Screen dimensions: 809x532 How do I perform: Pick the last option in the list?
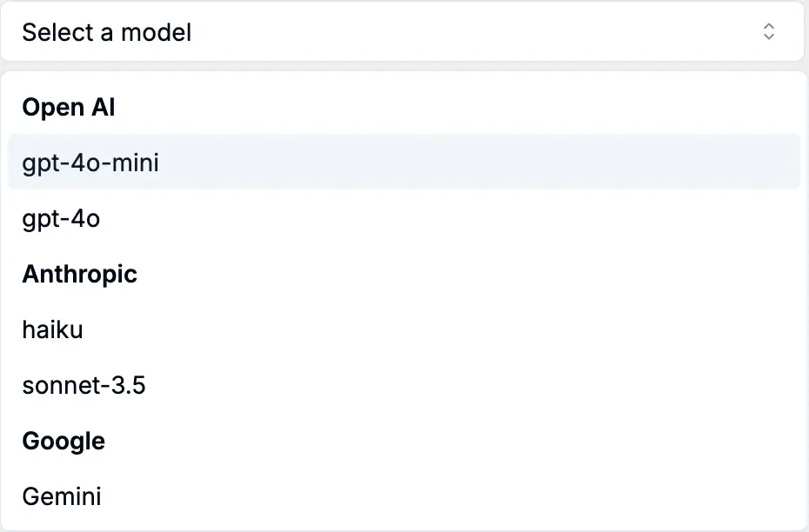[x=62, y=496]
